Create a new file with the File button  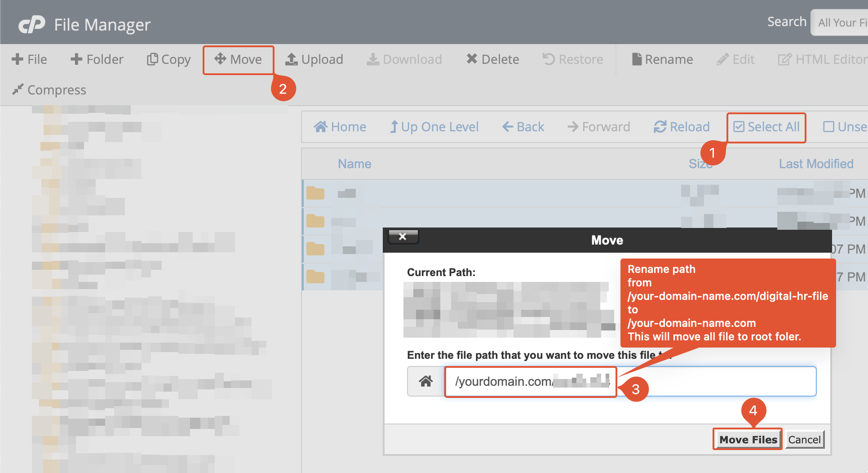tap(30, 59)
